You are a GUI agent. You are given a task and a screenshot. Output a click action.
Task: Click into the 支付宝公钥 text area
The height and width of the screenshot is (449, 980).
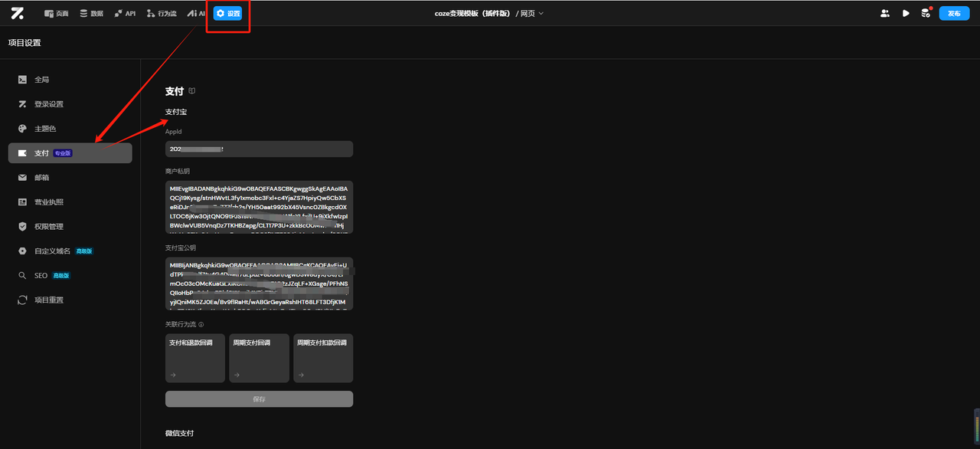pos(259,283)
